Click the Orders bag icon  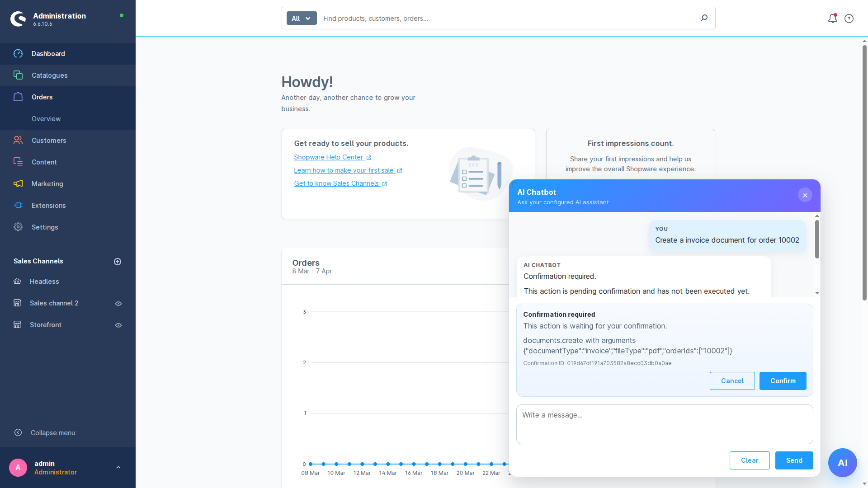(18, 97)
